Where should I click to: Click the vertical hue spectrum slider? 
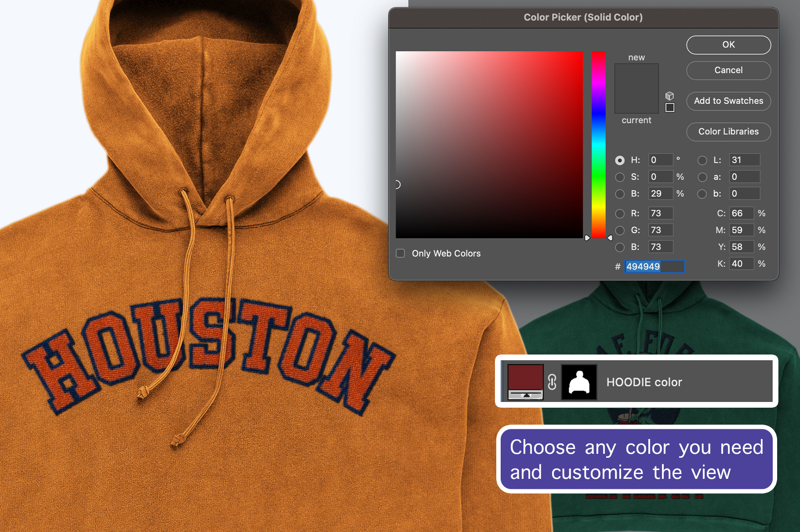click(598, 145)
